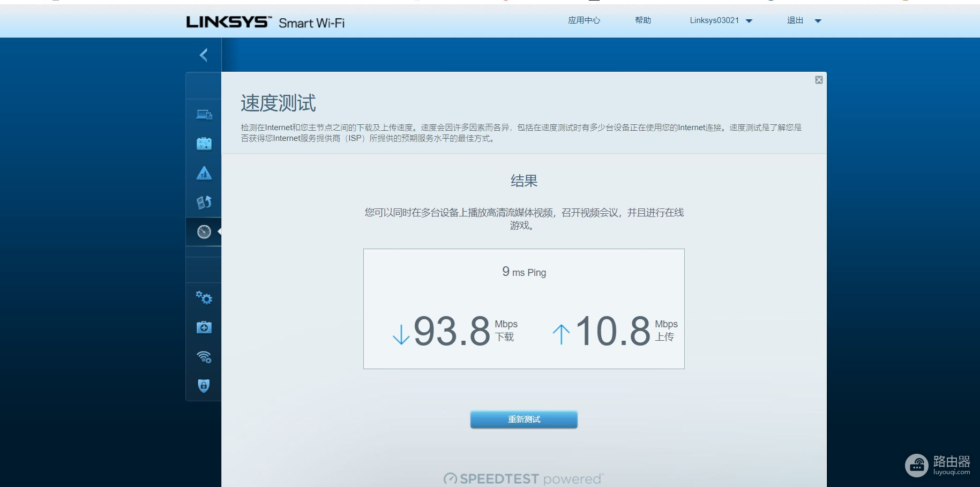Open troubleshooting medical-kit icon
The image size is (980, 487).
click(x=204, y=327)
